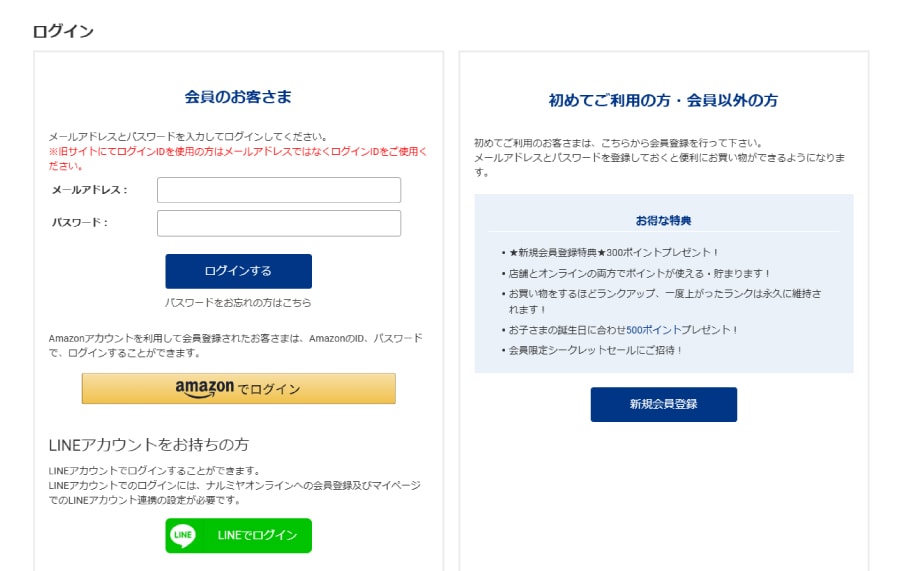Click the amazon logo on yellow button
The width and height of the screenshot is (900, 571).
(204, 389)
